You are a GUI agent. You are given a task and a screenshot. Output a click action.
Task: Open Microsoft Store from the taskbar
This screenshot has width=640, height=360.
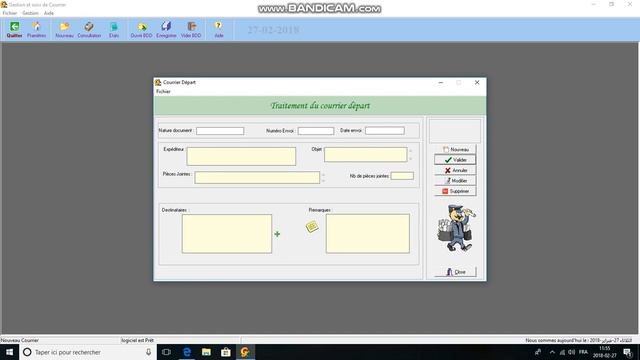225,352
